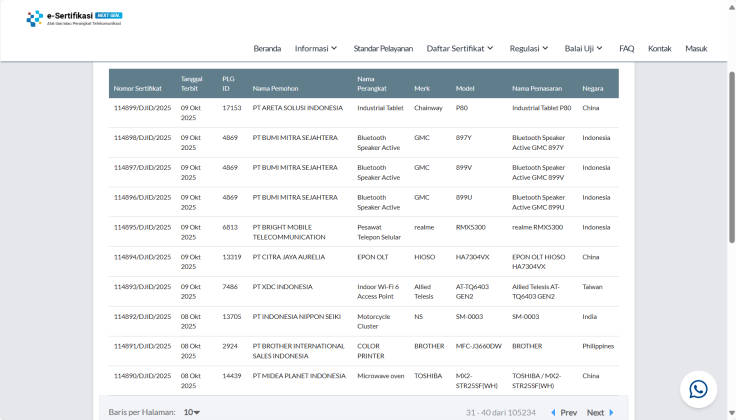Screen dimensions: 736x420
Task: Click the Masuk login link
Action: tap(696, 48)
